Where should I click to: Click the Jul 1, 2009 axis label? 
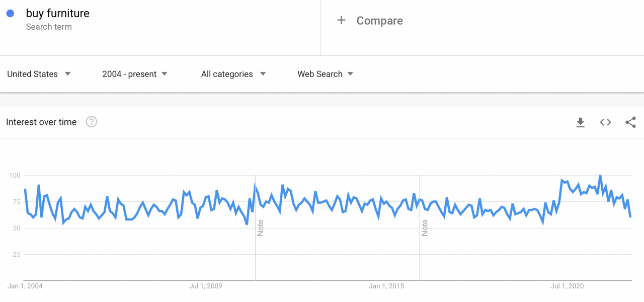pyautogui.click(x=206, y=286)
